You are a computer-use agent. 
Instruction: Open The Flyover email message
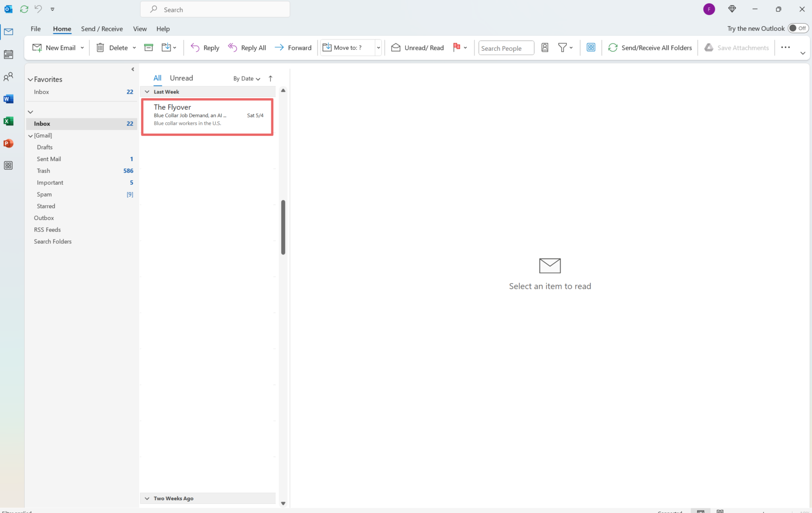(207, 117)
